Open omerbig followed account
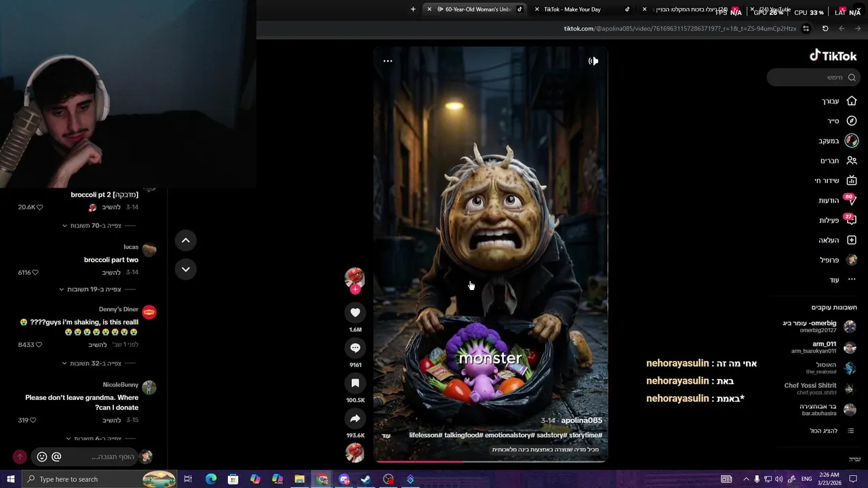The height and width of the screenshot is (488, 868). click(x=819, y=326)
